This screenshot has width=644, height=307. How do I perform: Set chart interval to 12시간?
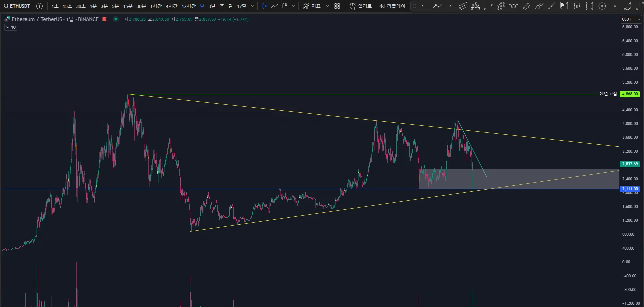[188, 6]
